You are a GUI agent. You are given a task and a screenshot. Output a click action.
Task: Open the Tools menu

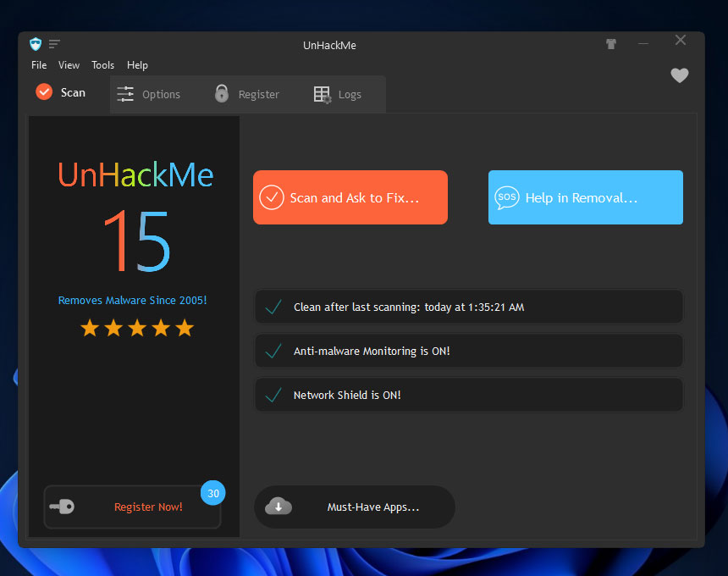(x=102, y=65)
